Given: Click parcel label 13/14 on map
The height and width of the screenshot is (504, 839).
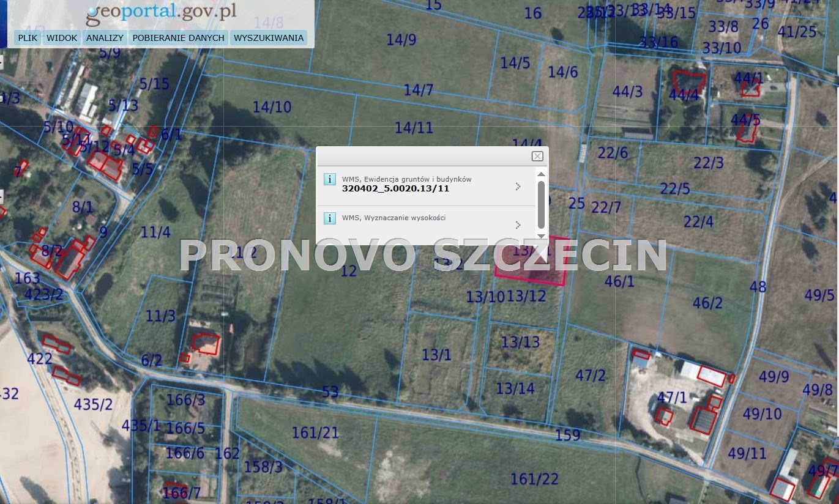Looking at the screenshot, I should coord(515,388).
